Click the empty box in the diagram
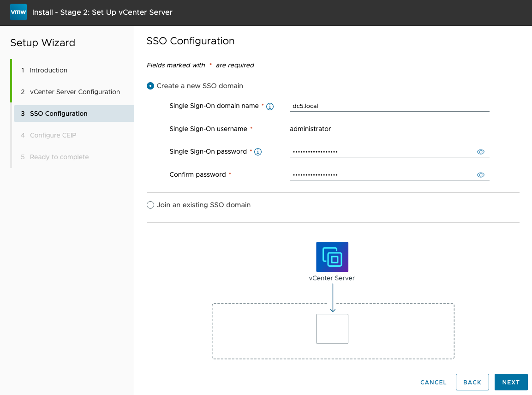 point(332,329)
